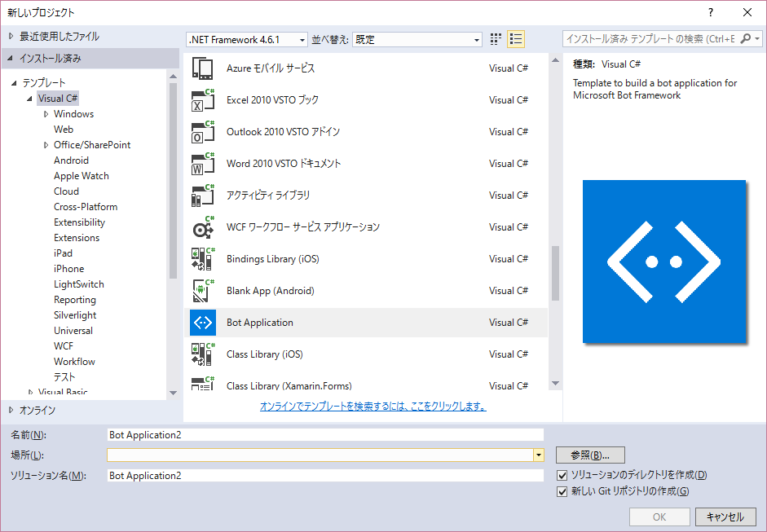Click the category tree scroll down arrow
Image resolution: width=767 pixels, height=532 pixels.
[173, 393]
